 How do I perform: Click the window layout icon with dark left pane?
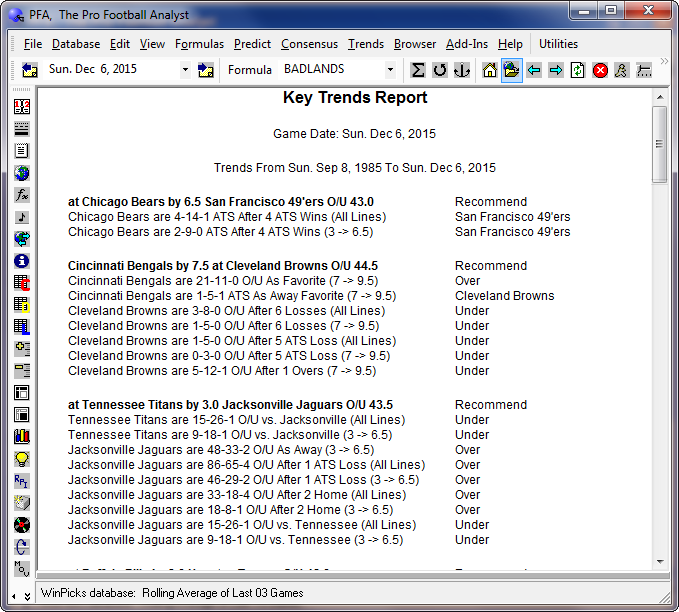pos(22,393)
